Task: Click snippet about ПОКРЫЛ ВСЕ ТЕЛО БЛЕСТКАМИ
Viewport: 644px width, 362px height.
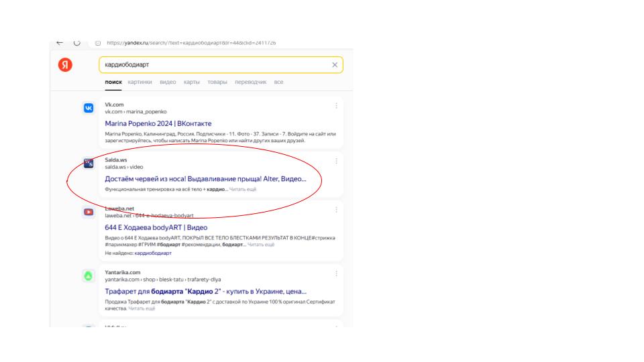Action: point(220,241)
